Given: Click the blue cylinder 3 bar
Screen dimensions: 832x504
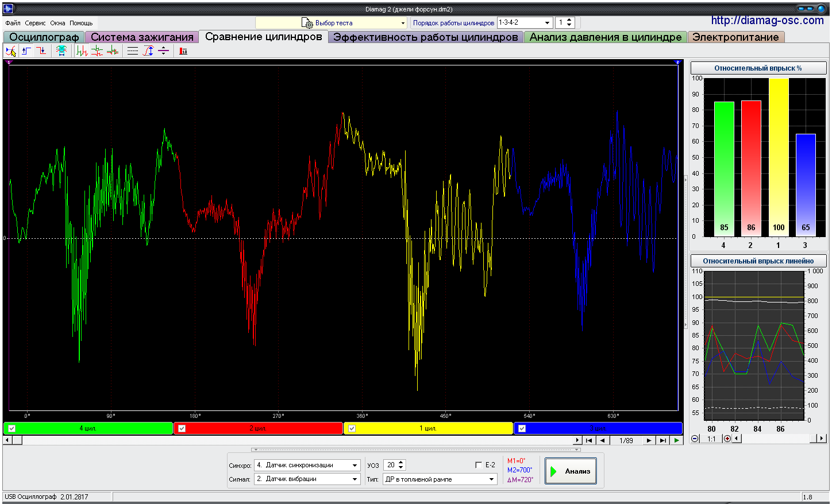Looking at the screenshot, I should click(806, 185).
